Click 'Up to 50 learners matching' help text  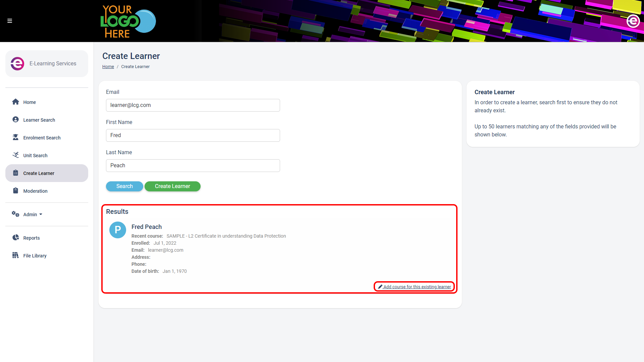point(545,130)
